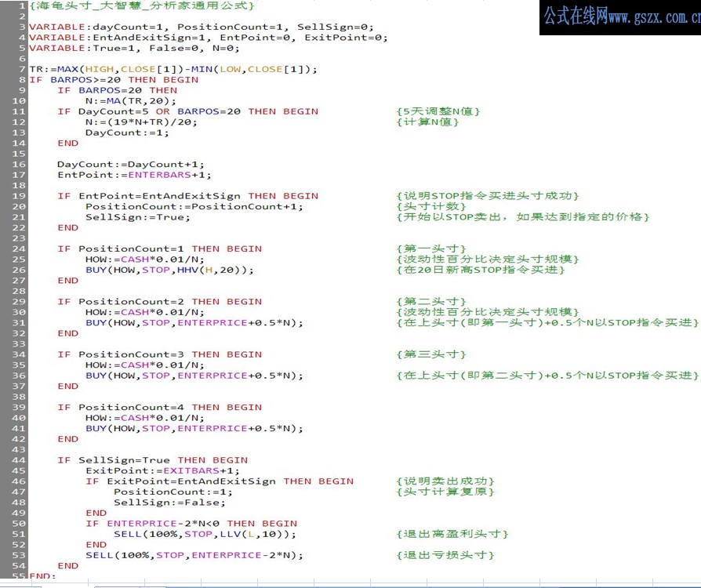The width and height of the screenshot is (701, 588).
Task: Click the '{在20日新高STOP指令买进}' comment
Action: tap(480, 270)
